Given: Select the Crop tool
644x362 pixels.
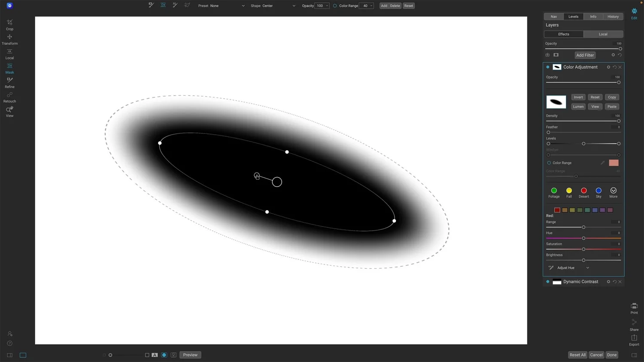Looking at the screenshot, I should (x=9, y=24).
